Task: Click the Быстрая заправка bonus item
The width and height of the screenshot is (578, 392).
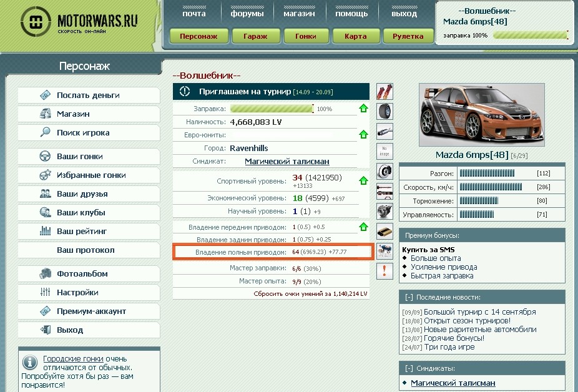Action: coord(442,276)
